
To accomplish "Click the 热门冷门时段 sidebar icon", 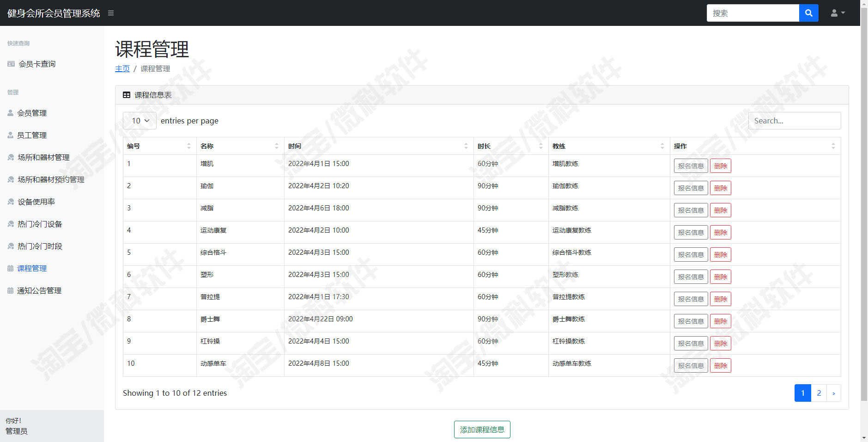I will 11,246.
